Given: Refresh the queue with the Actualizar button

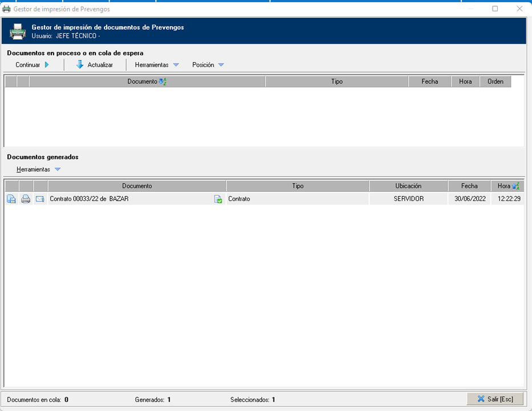Looking at the screenshot, I should coord(95,65).
